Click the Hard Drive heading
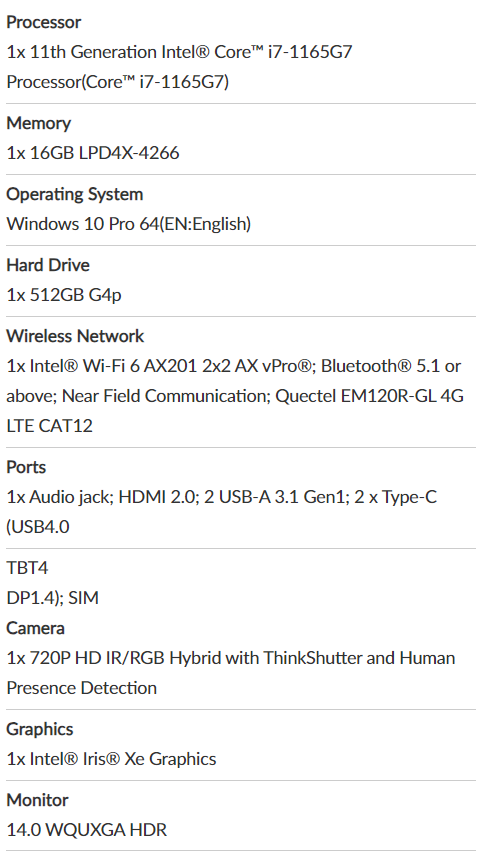The image size is (487, 852). pyautogui.click(x=48, y=265)
